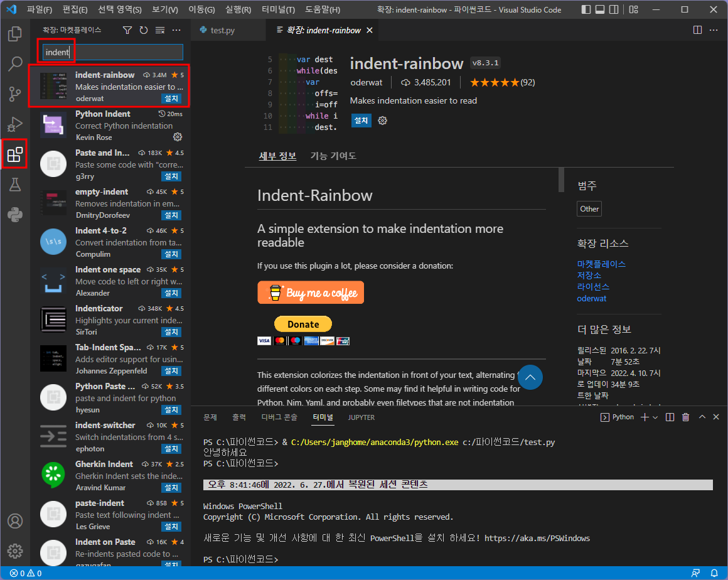Open the launch profile dropdown next to plus
The image size is (728, 580).
pos(655,417)
